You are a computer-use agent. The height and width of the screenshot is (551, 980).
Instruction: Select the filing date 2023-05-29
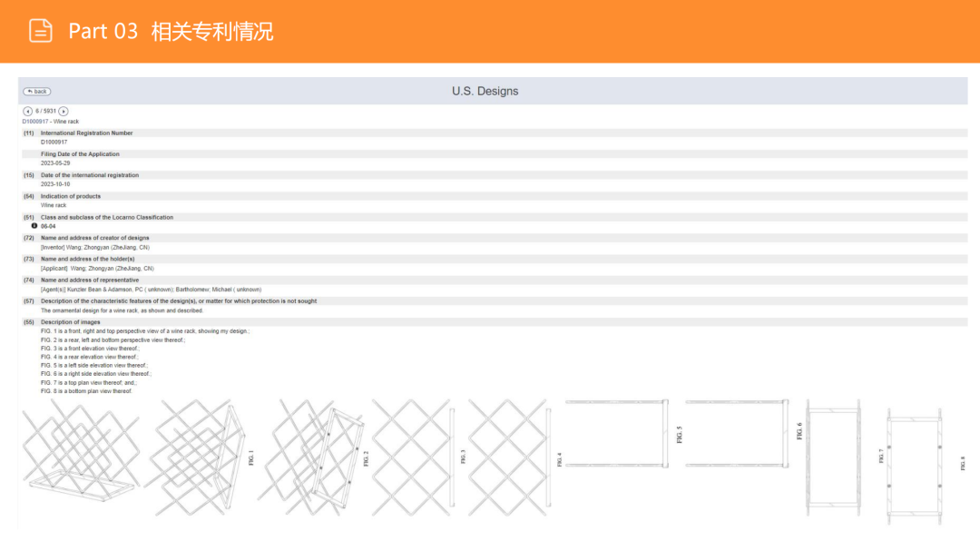(x=55, y=163)
